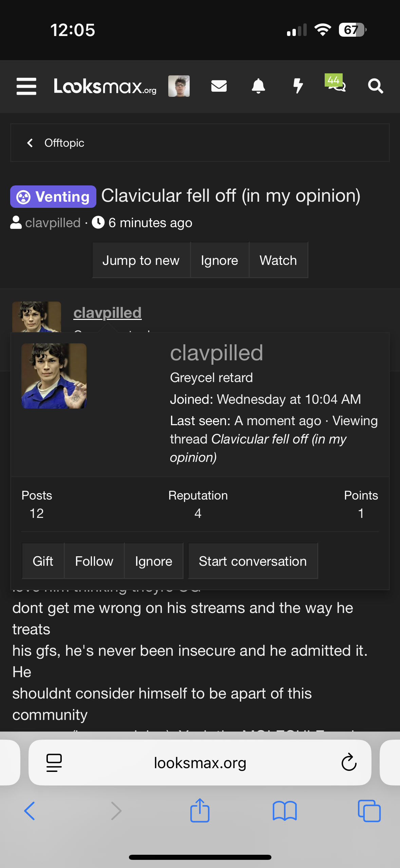Tap the looksmax.org address bar
Image resolution: width=400 pixels, height=868 pixels.
click(x=200, y=763)
